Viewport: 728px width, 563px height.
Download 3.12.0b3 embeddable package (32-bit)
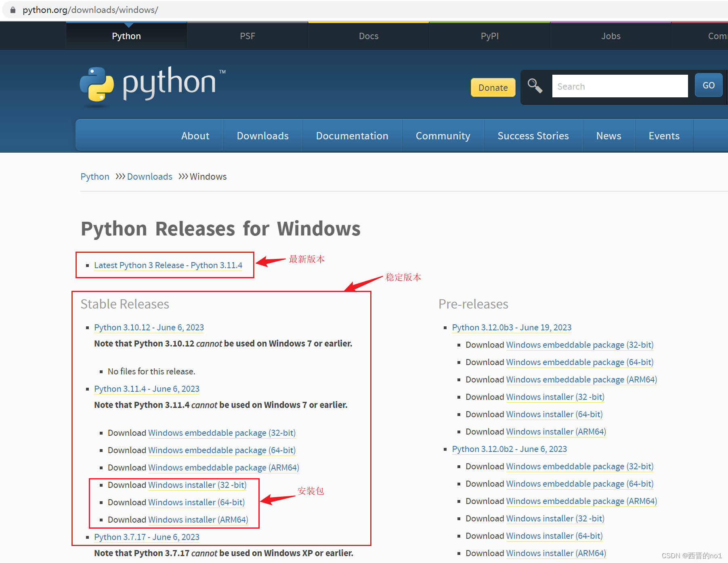coord(580,345)
